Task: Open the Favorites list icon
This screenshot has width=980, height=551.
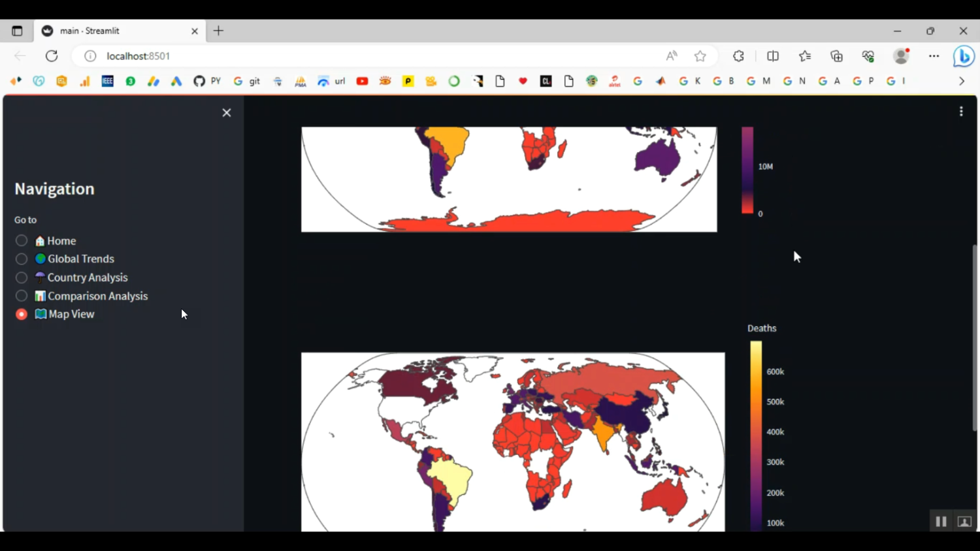Action: (805, 56)
